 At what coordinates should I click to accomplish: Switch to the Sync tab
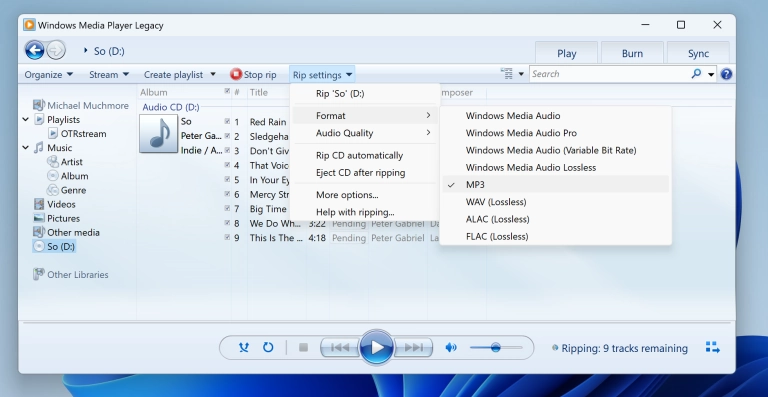pyautogui.click(x=698, y=53)
